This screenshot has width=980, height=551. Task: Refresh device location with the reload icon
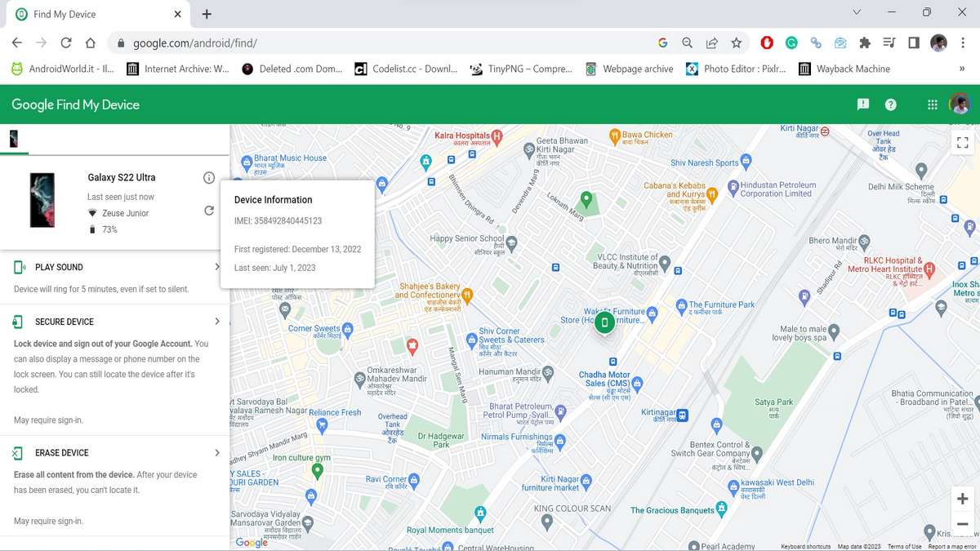(209, 211)
